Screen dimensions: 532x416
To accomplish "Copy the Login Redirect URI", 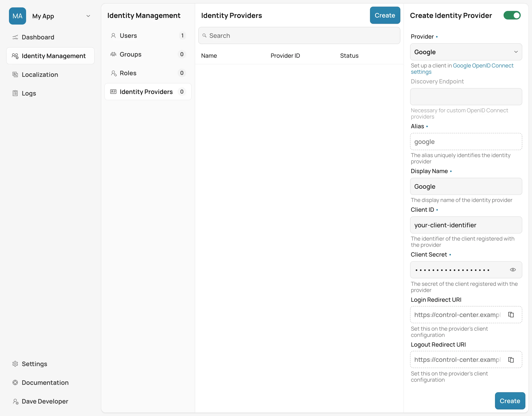I will click(x=511, y=315).
